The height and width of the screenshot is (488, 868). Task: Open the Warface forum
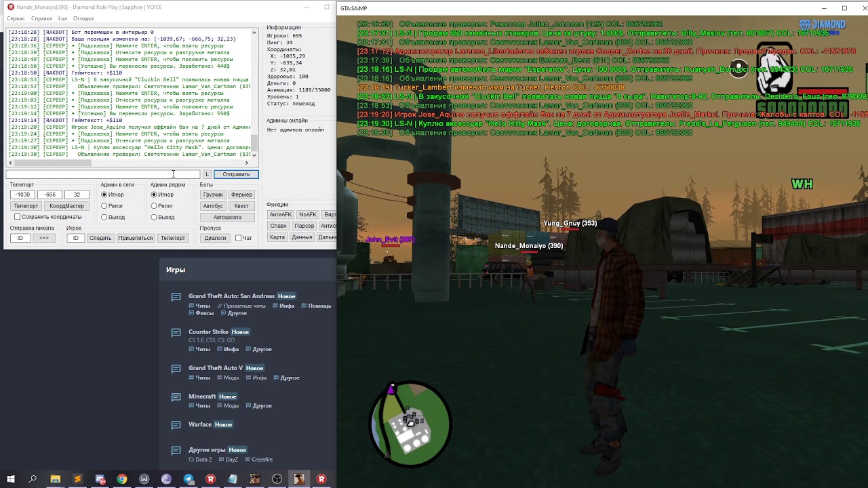click(x=200, y=424)
